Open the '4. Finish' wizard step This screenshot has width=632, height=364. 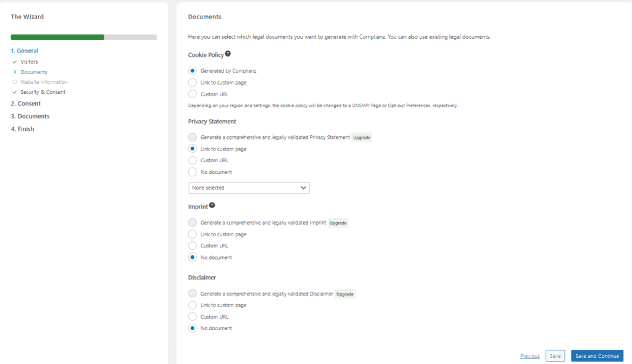click(22, 129)
